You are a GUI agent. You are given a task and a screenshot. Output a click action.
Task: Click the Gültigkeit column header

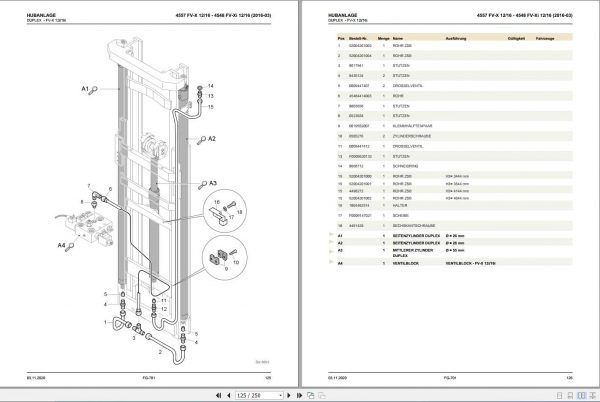[x=516, y=38]
